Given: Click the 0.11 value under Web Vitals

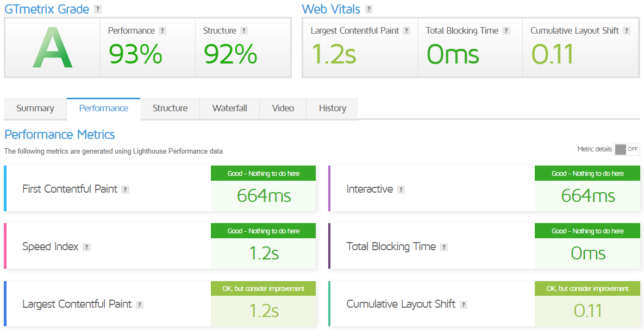Looking at the screenshot, I should [552, 54].
